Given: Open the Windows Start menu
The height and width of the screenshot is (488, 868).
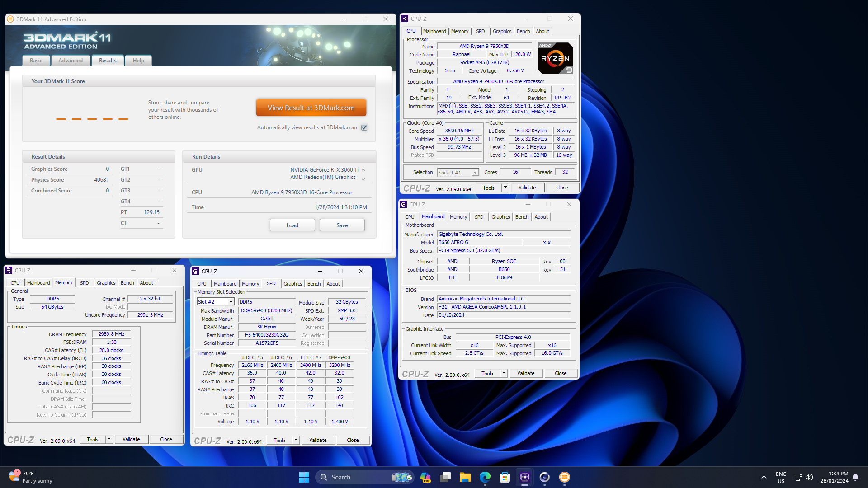Looking at the screenshot, I should tap(304, 477).
